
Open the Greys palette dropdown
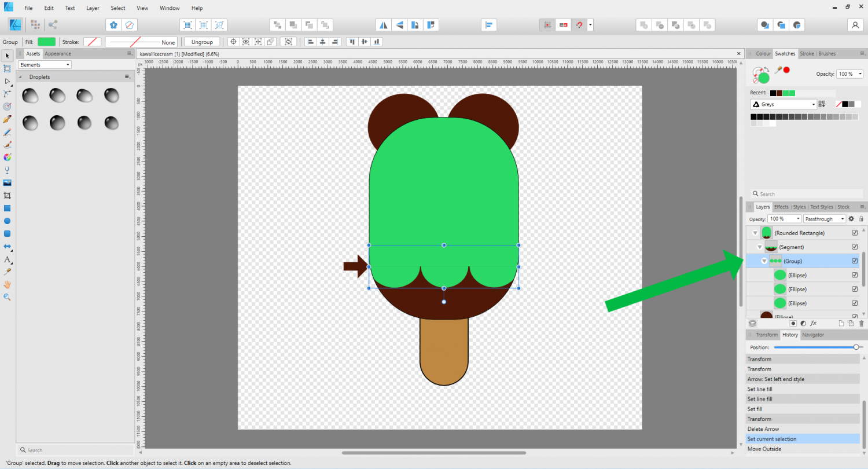point(784,105)
